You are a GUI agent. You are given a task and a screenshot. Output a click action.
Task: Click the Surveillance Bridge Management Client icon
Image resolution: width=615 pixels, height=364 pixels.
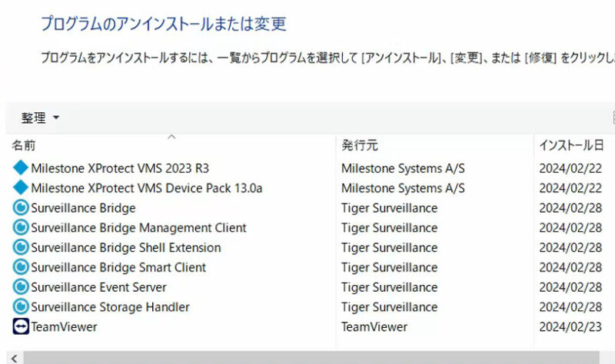click(x=21, y=227)
